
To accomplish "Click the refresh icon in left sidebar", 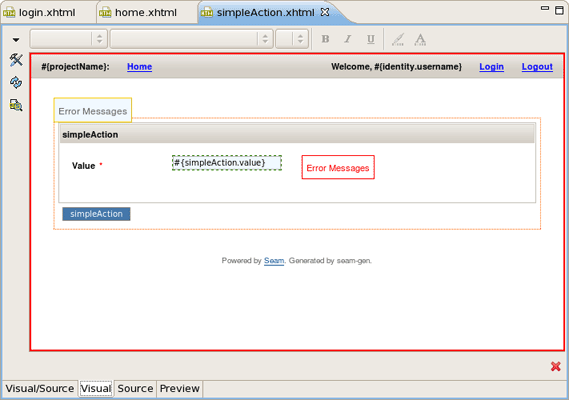I will pos(16,82).
